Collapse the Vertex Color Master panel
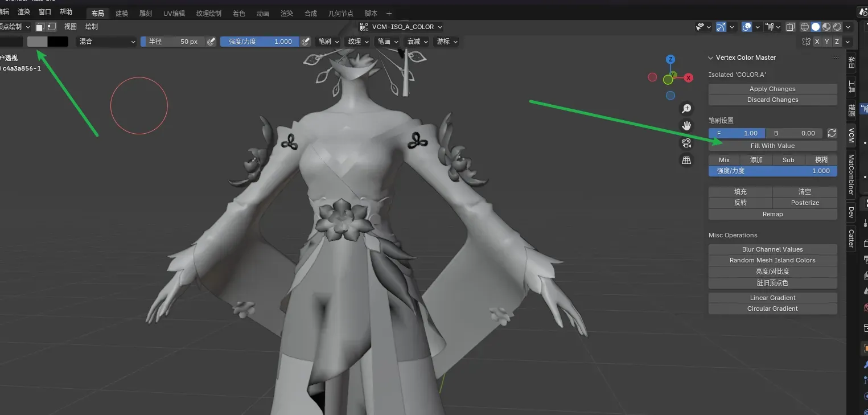 pyautogui.click(x=711, y=57)
